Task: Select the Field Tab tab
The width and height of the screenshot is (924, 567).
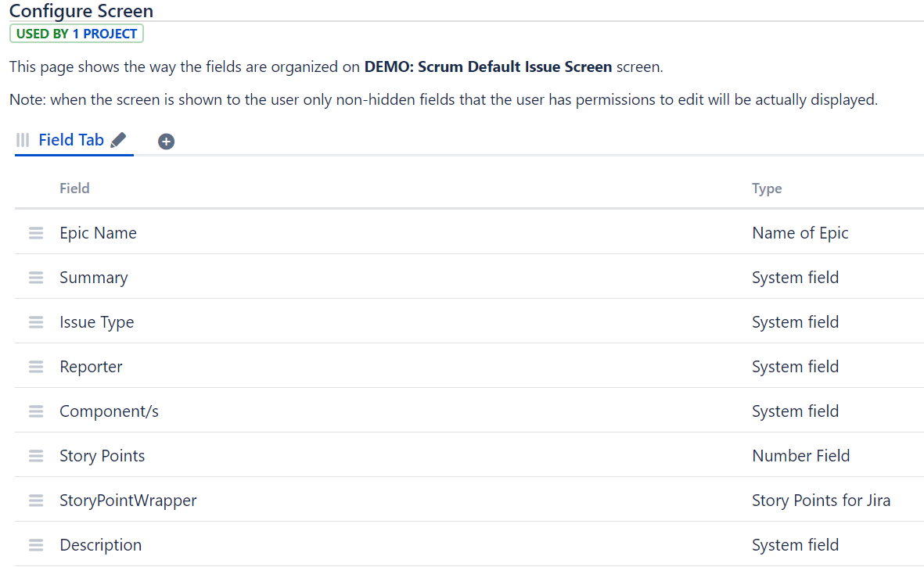Action: pyautogui.click(x=71, y=140)
